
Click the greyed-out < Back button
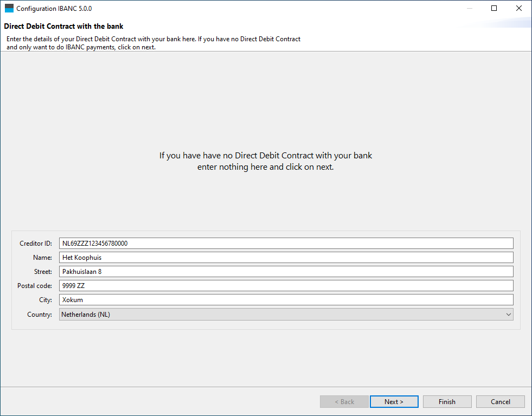[344, 402]
